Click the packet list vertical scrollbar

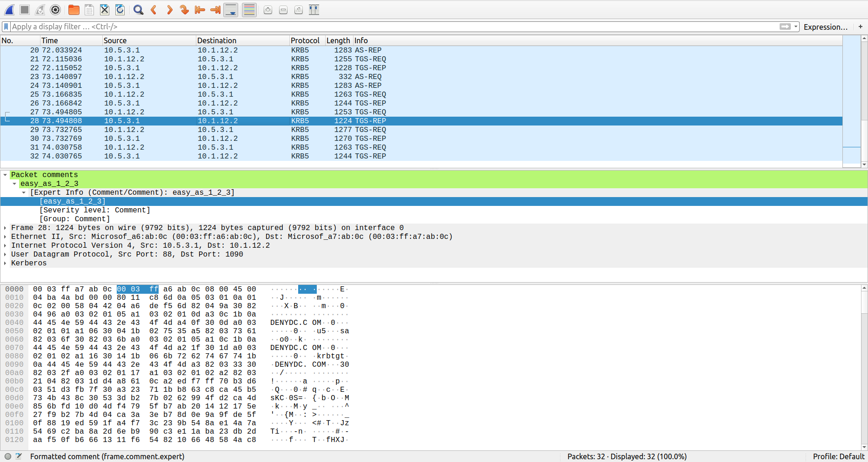(x=864, y=101)
